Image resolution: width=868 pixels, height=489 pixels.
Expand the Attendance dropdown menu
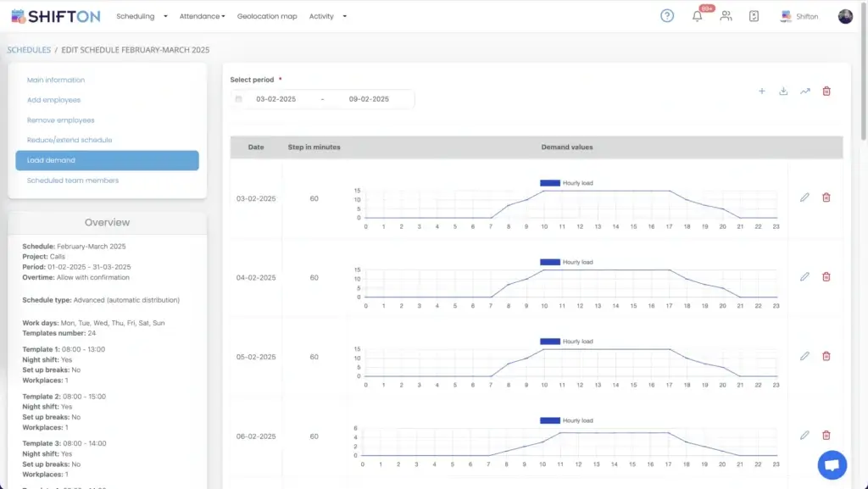click(x=202, y=16)
